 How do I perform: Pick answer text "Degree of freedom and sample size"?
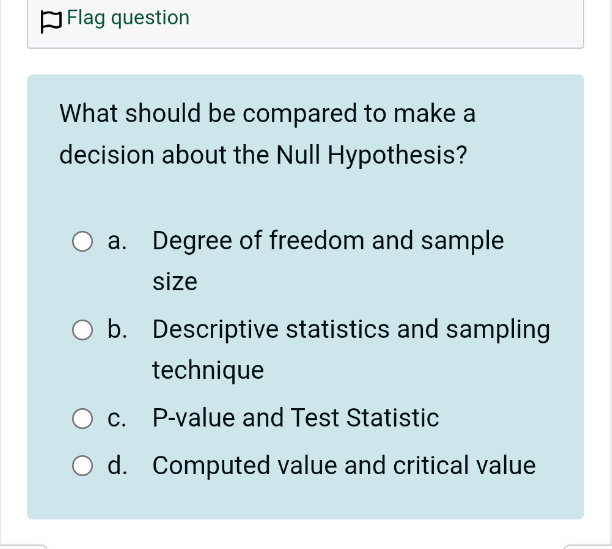coord(328,261)
